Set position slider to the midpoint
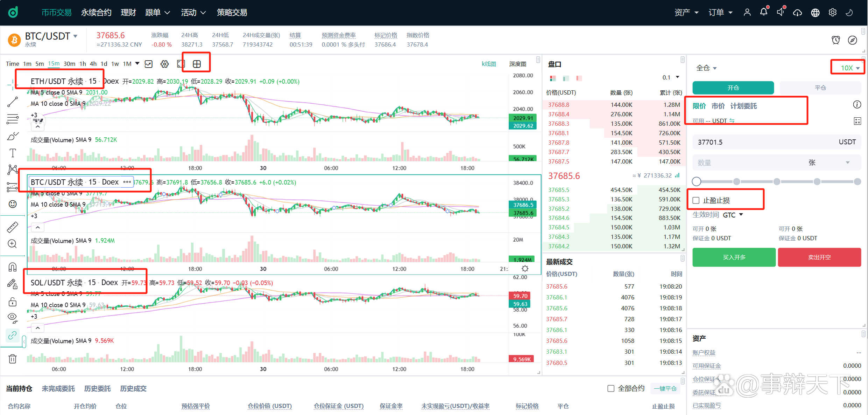Image resolution: width=868 pixels, height=415 pixels. 777,181
